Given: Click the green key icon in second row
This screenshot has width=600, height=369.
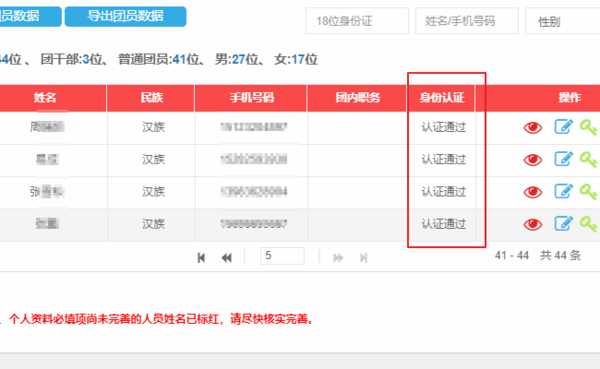Looking at the screenshot, I should (x=589, y=160).
